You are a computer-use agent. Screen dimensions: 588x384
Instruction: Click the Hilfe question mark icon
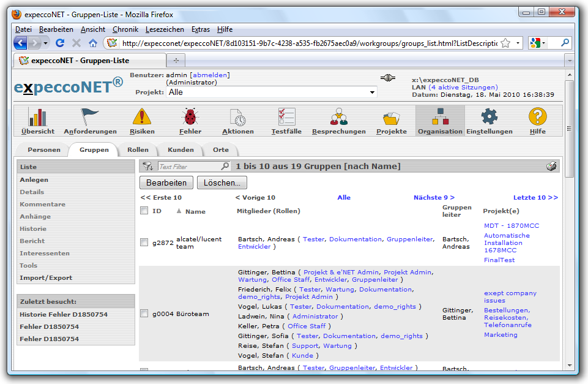(537, 117)
